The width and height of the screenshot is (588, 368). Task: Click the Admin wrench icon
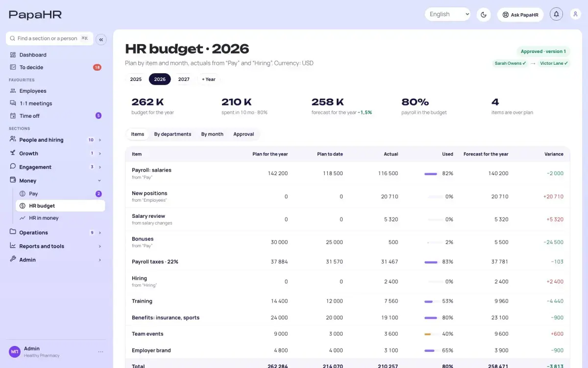[x=13, y=260]
